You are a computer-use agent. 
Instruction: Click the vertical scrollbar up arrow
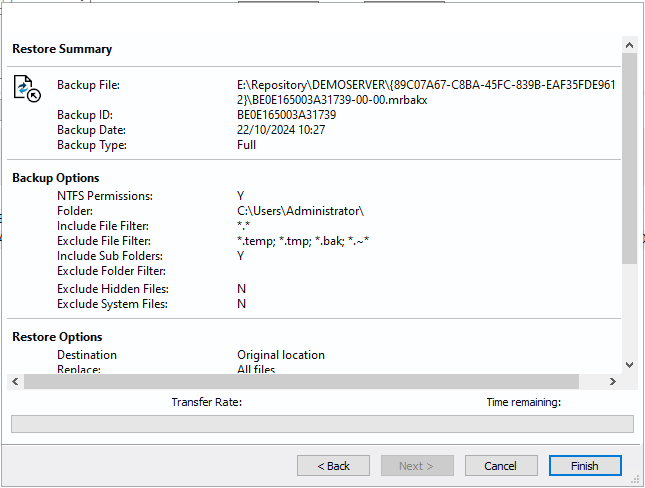tap(629, 45)
